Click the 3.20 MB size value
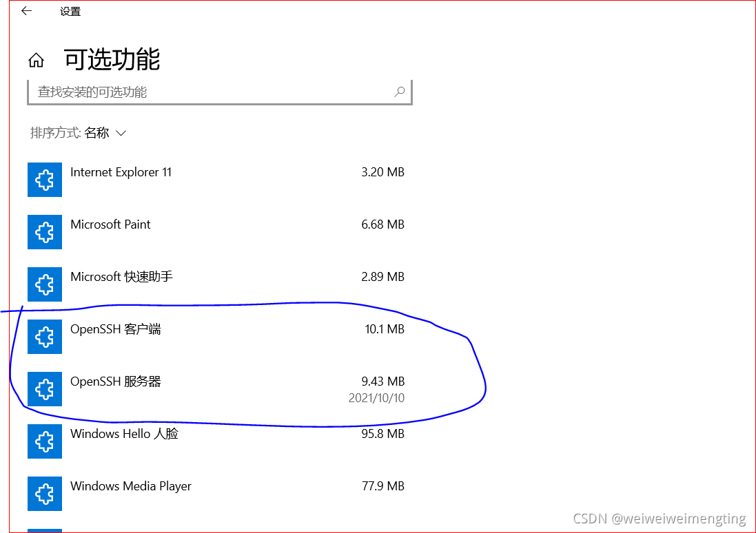The height and width of the screenshot is (533, 756). 382,172
